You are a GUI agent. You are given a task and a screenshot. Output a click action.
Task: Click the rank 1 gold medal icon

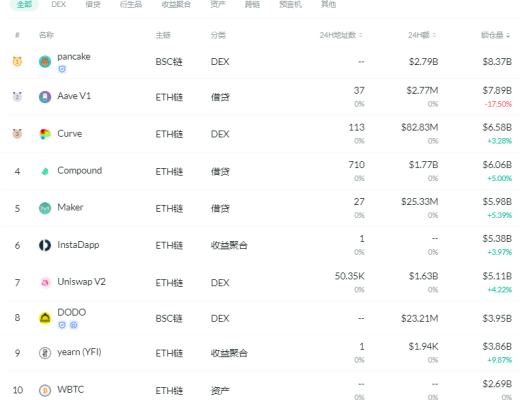coord(17,61)
